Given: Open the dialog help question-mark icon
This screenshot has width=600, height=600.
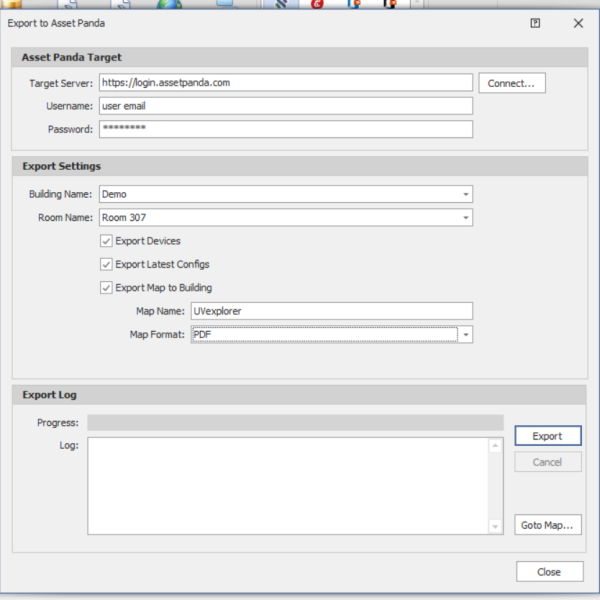Looking at the screenshot, I should (535, 23).
